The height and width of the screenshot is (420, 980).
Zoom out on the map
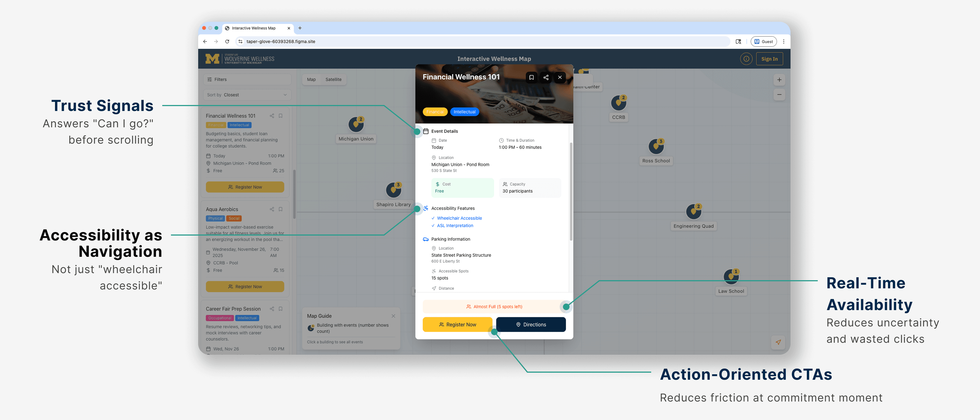[x=779, y=94]
